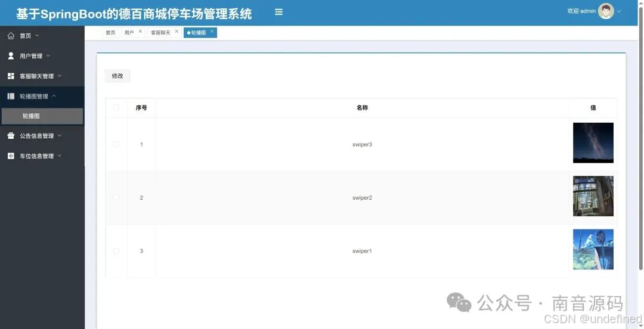Click sequence number 2 cell
Image resolution: width=644 pixels, height=329 pixels.
click(141, 197)
